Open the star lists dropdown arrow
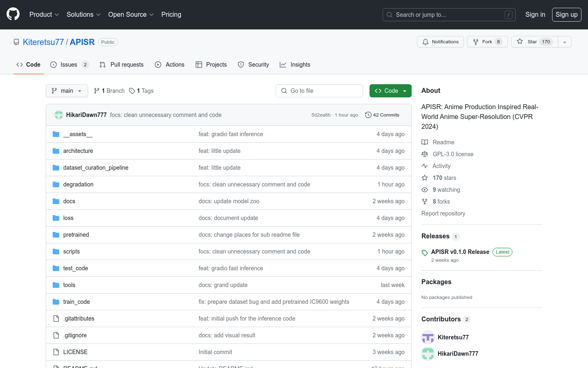This screenshot has width=588, height=368. point(565,42)
